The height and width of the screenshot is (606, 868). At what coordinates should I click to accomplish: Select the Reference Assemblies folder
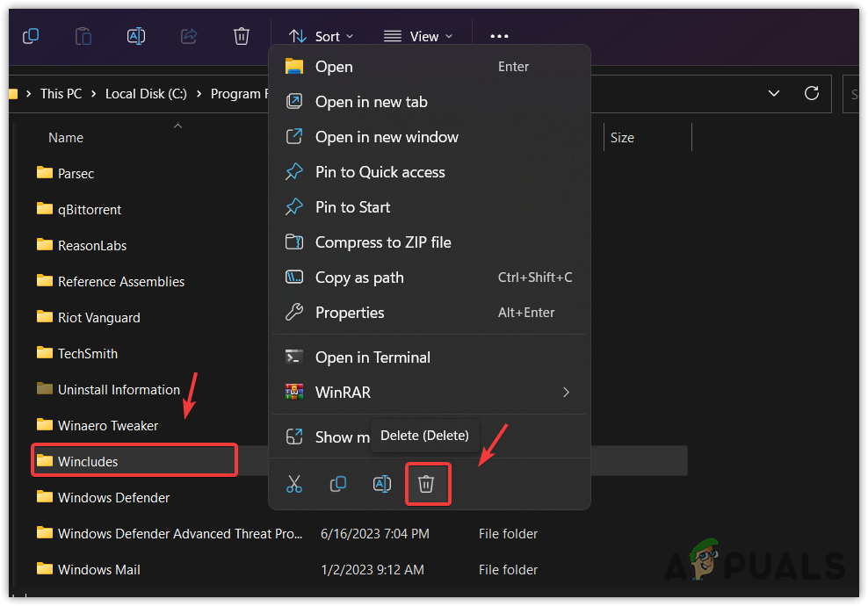110,281
